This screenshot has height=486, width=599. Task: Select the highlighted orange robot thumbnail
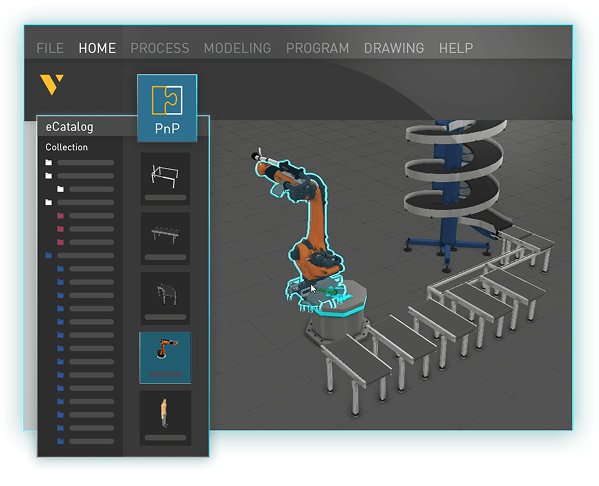[165, 358]
